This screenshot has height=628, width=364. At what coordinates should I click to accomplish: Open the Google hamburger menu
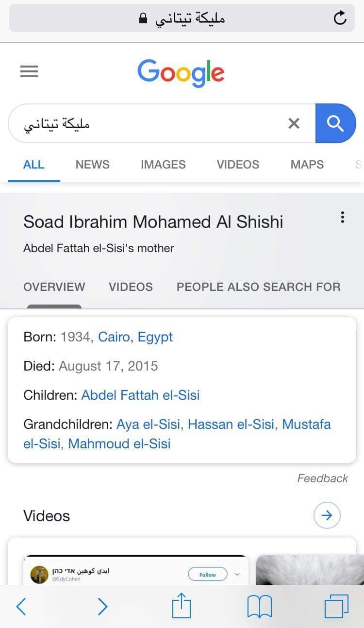point(29,72)
